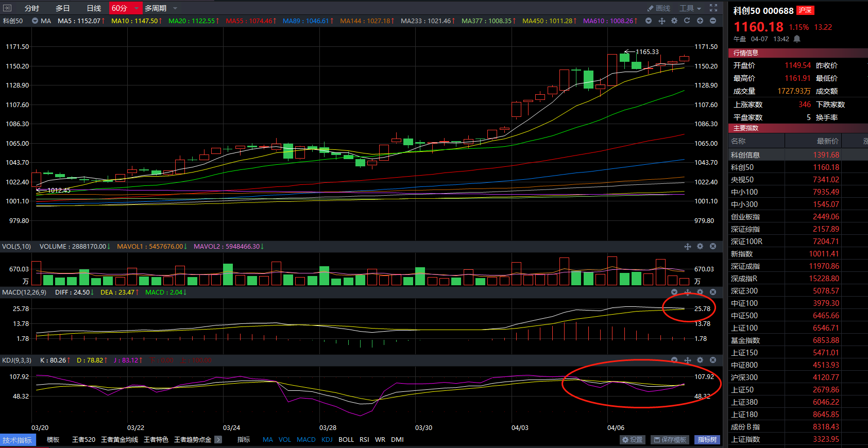
Task: Click the 指标树 indicator tree button
Action: click(x=707, y=439)
